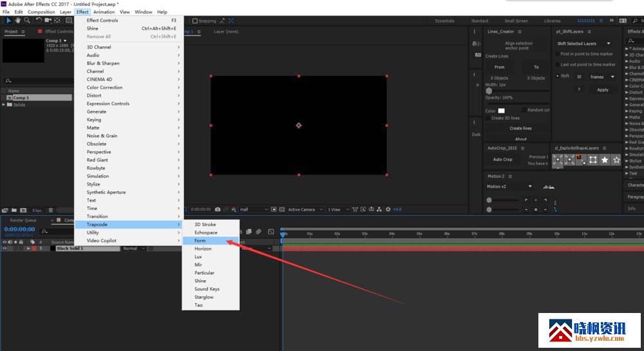The image size is (644, 351).
Task: Select First in point to time marker
Action: click(x=557, y=54)
